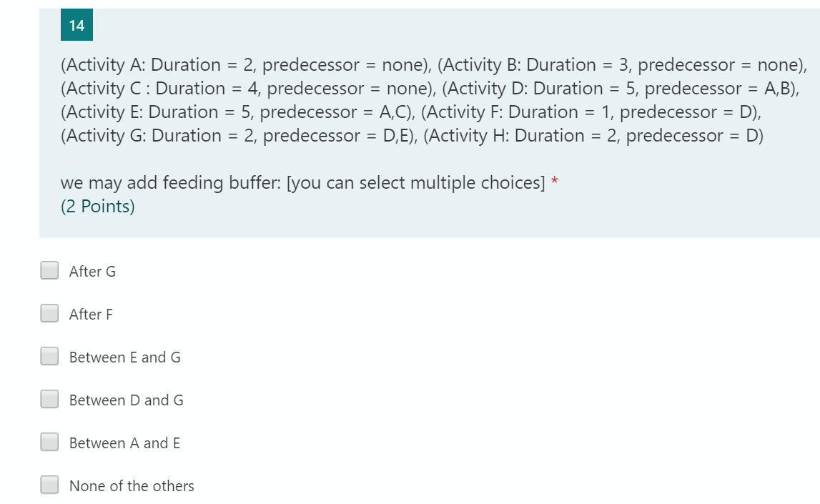The width and height of the screenshot is (820, 504).
Task: Check the "After F" option
Action: [49, 313]
